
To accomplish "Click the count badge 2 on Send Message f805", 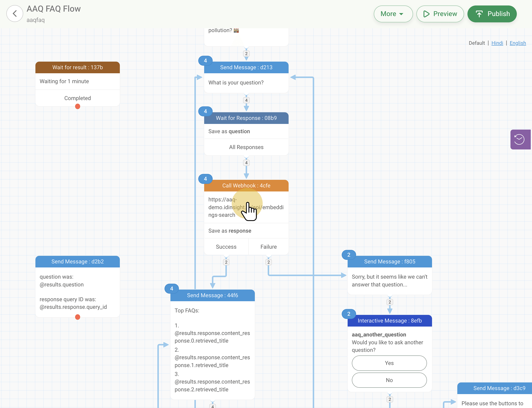I will tap(349, 255).
